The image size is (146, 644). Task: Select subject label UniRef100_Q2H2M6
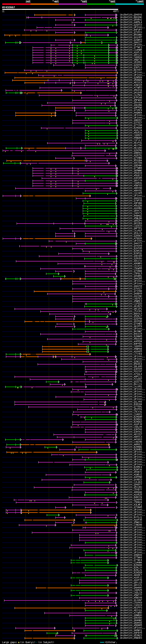131,150
